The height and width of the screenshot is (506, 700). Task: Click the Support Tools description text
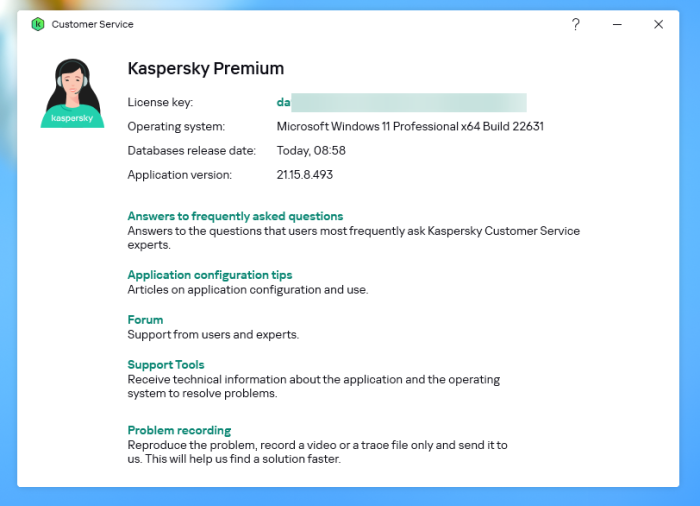tap(313, 386)
